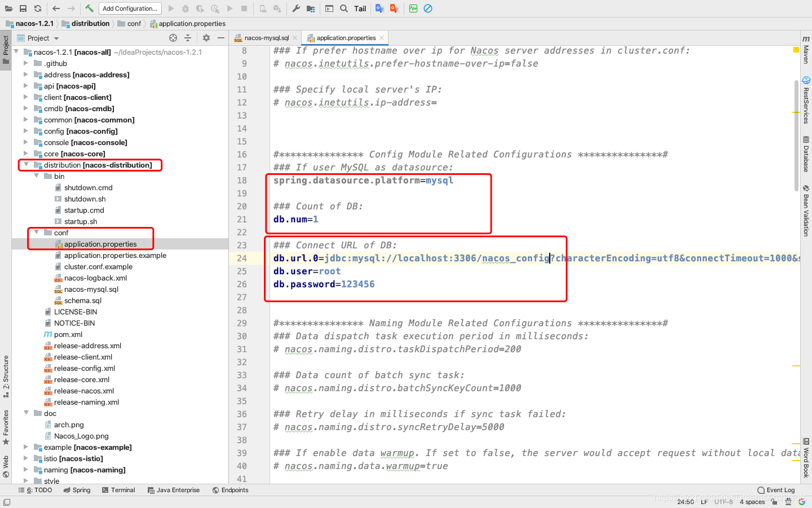Click the editor vertical scrollbar

click(x=796, y=135)
